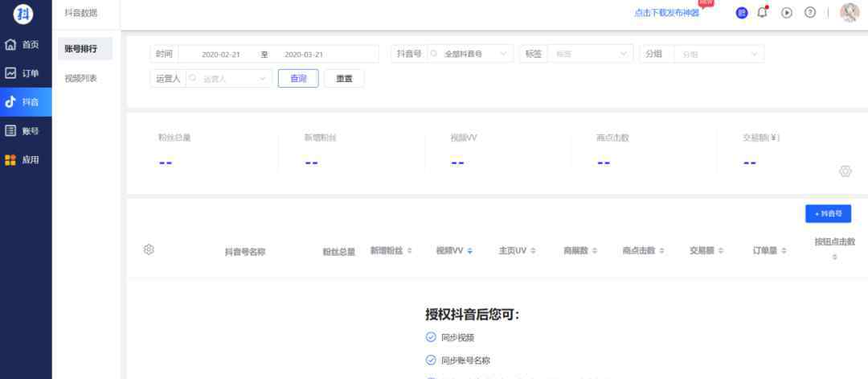The height and width of the screenshot is (379, 868).
Task: Open the 分组 group dropdown
Action: pos(719,54)
